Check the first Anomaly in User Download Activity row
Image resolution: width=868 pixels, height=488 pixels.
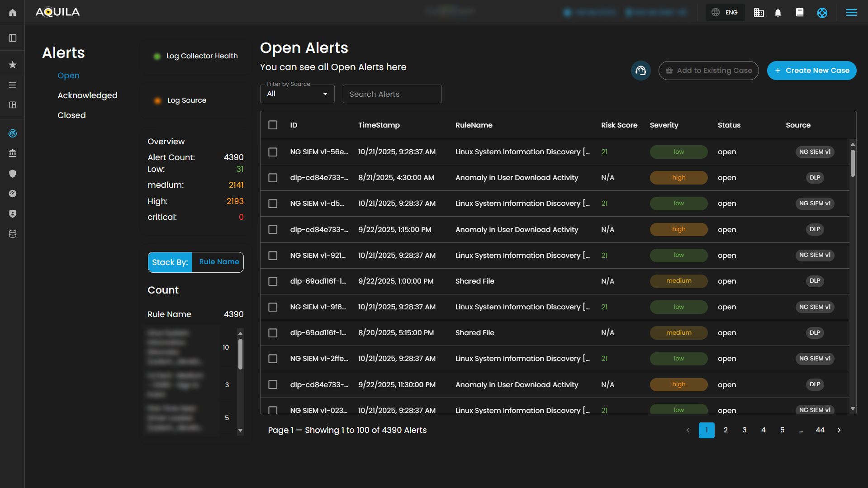(273, 178)
